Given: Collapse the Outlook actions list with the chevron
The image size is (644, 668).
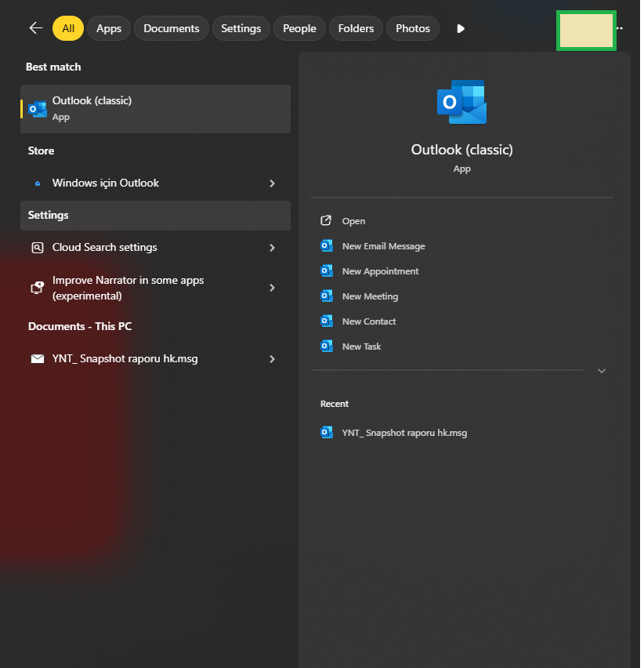Looking at the screenshot, I should [x=602, y=371].
